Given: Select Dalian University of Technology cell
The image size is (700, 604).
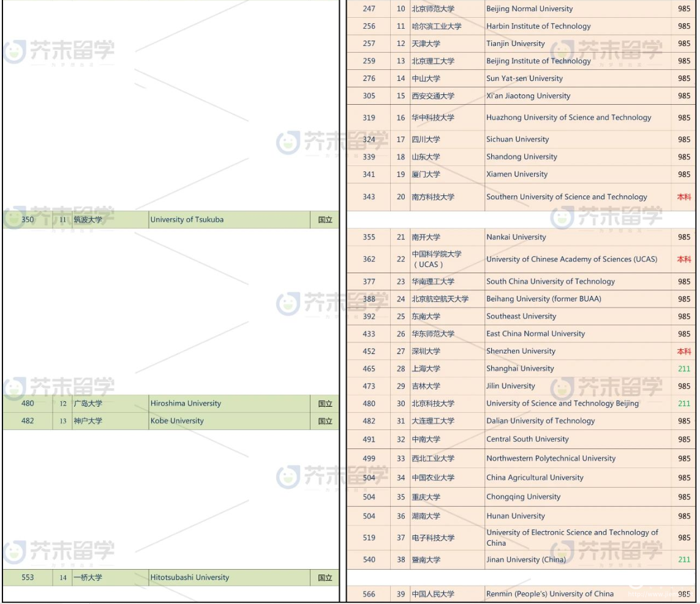Looking at the screenshot, I should [x=578, y=421].
